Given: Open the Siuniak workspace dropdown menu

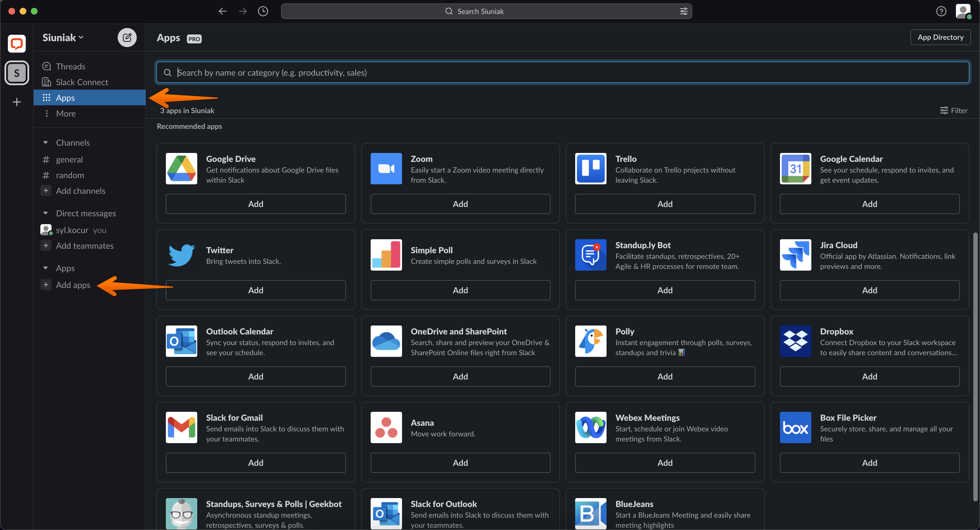Looking at the screenshot, I should click(x=63, y=37).
